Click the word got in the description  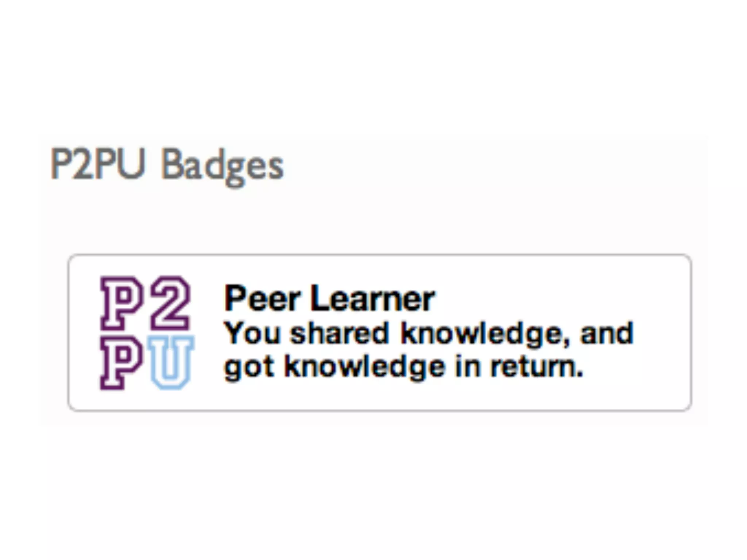pyautogui.click(x=249, y=367)
